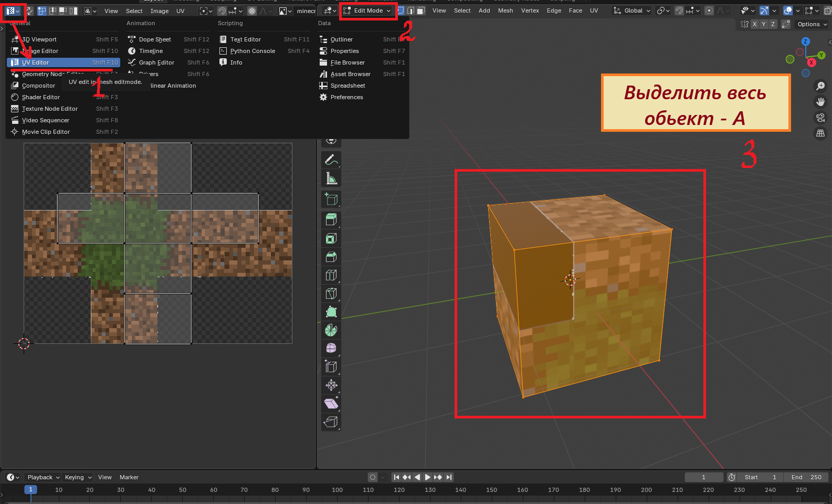Viewport: 832px width, 504px height.
Task: Select the Shear tool
Action: (331, 404)
